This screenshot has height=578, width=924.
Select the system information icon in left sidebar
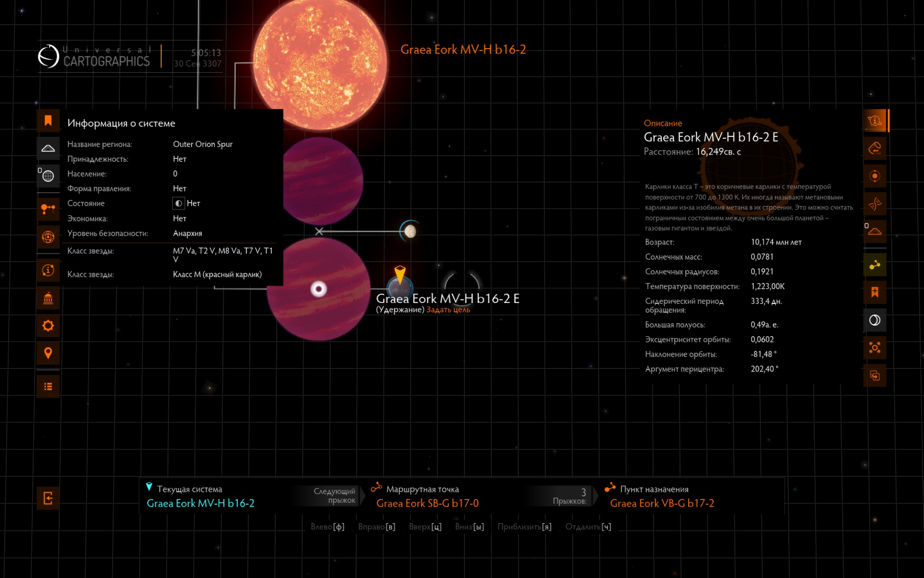(48, 270)
